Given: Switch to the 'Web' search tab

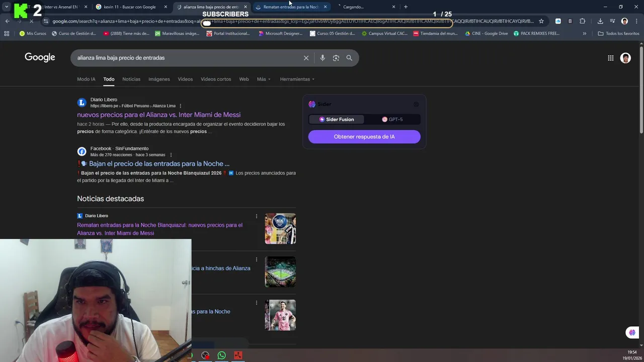Looking at the screenshot, I should pos(244,79).
